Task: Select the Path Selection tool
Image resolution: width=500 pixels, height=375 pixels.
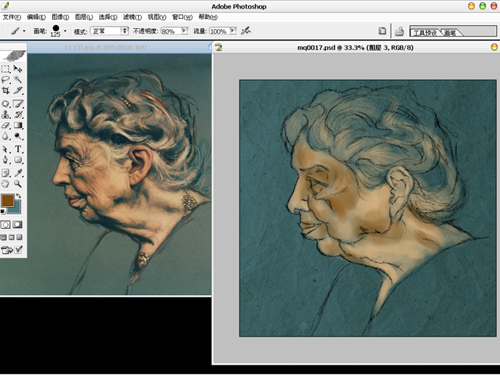Action: (6, 149)
